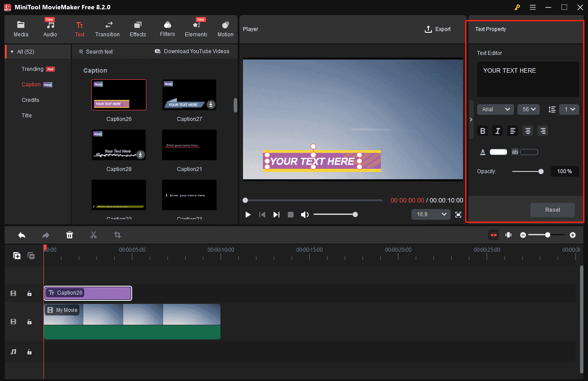Viewport: 588px width, 381px height.
Task: Toggle lock on the audio track
Action: tap(29, 352)
